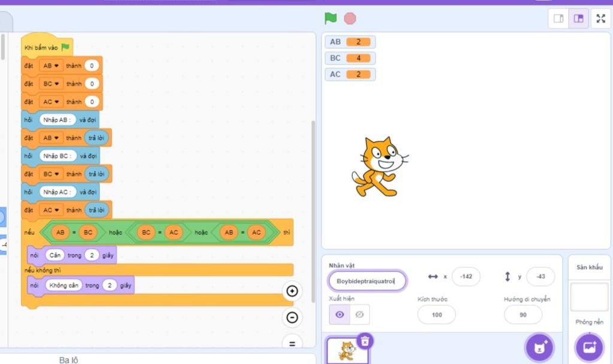Screen dimensions: 613x364
Task: Click the Hướng di chuyển direction field 90
Action: click(523, 315)
